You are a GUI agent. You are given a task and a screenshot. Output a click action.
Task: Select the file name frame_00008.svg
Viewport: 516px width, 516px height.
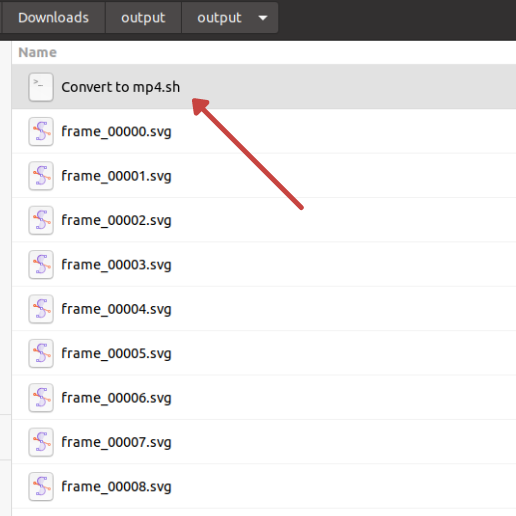point(116,487)
